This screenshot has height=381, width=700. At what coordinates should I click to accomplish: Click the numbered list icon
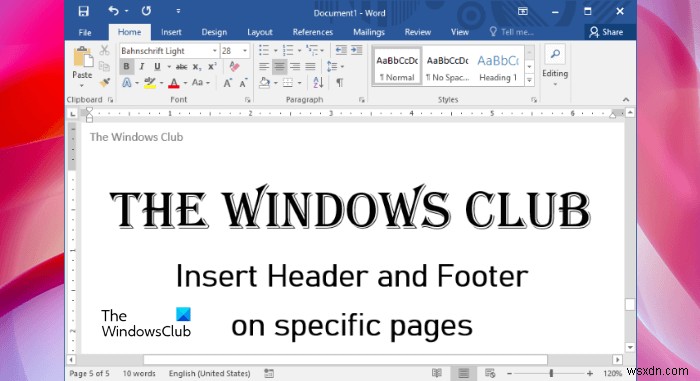288,50
